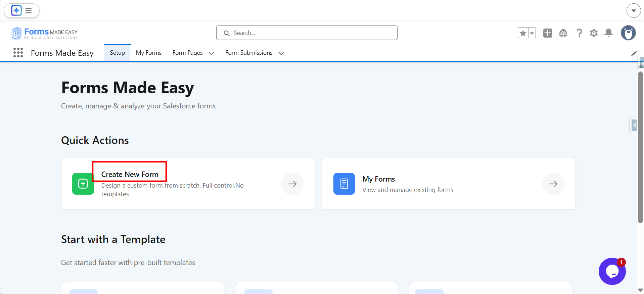
Task: Open the Trailhead guidance icon
Action: [x=563, y=33]
